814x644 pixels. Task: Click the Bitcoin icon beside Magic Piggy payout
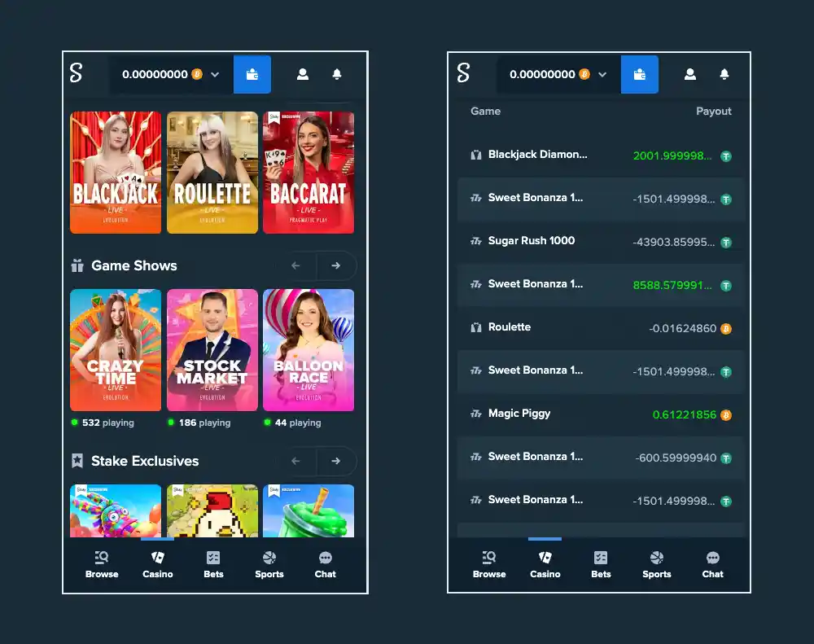coord(726,415)
